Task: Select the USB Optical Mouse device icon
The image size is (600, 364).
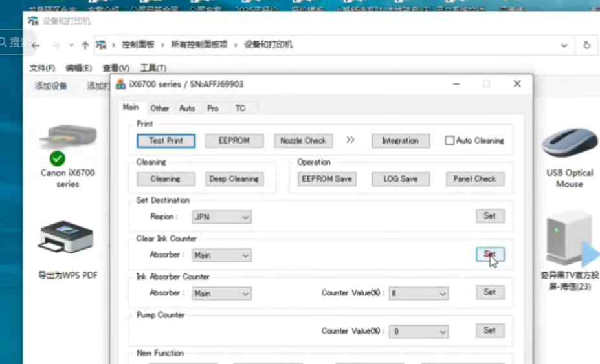Action: tap(570, 142)
